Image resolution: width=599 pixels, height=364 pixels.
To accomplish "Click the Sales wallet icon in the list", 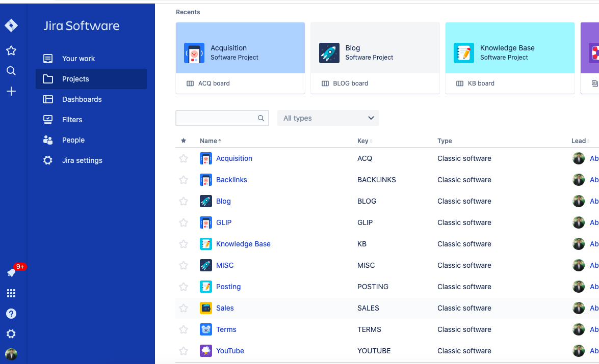I will coord(206,308).
